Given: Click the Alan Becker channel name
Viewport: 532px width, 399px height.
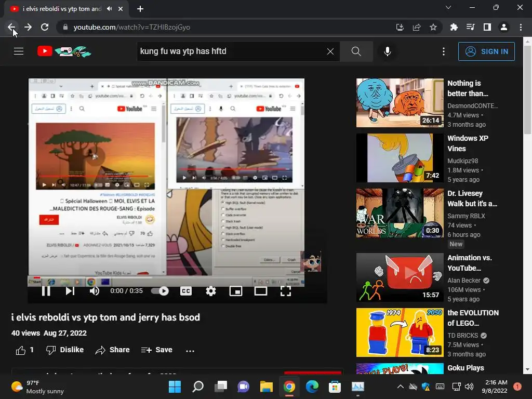Looking at the screenshot, I should coord(464,280).
